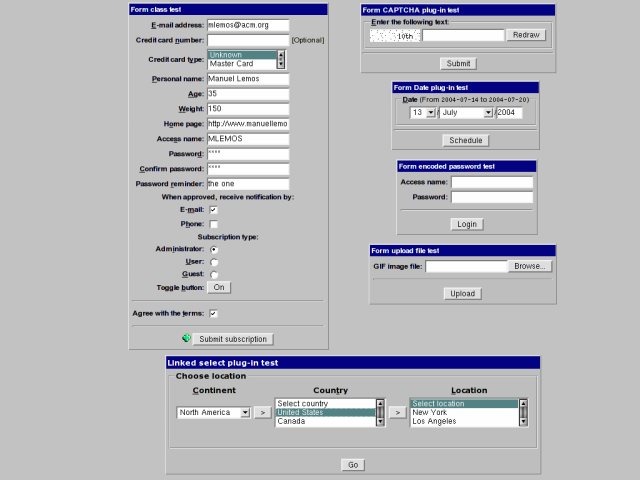The height and width of the screenshot is (480, 640).
Task: Select the User subscription radio button
Action: tap(213, 261)
